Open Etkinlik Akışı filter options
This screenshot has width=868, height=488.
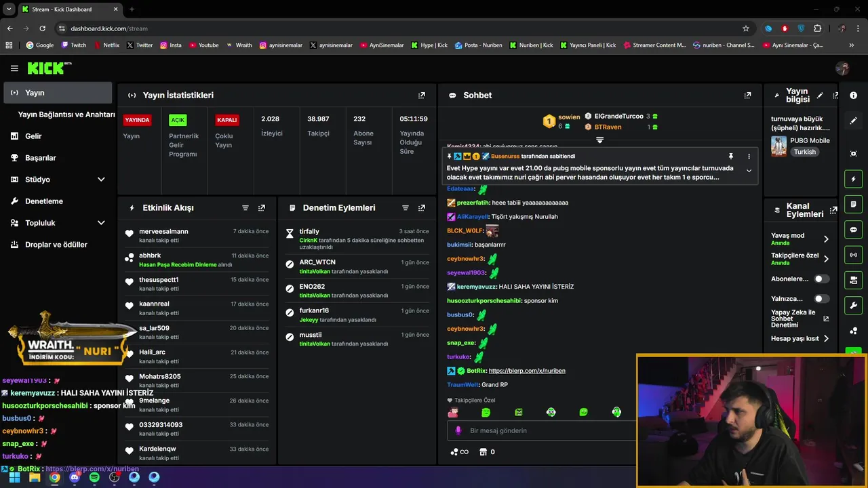(245, 208)
